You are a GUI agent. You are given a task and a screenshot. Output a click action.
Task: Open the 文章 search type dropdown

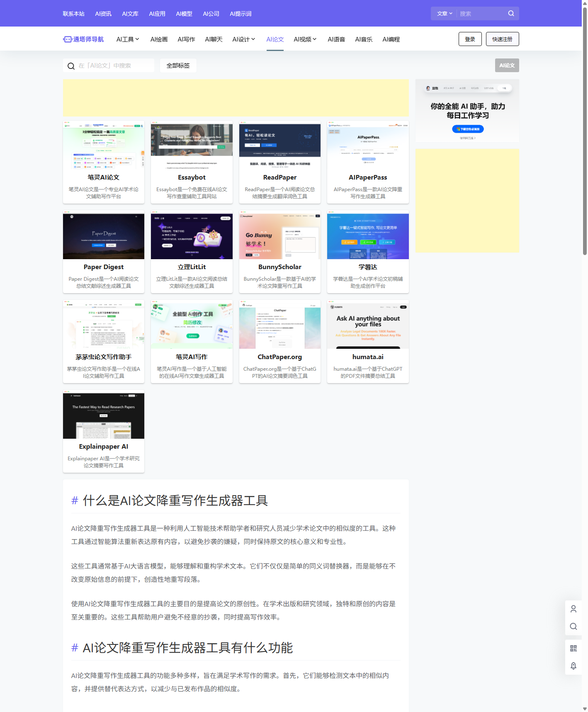click(x=444, y=14)
